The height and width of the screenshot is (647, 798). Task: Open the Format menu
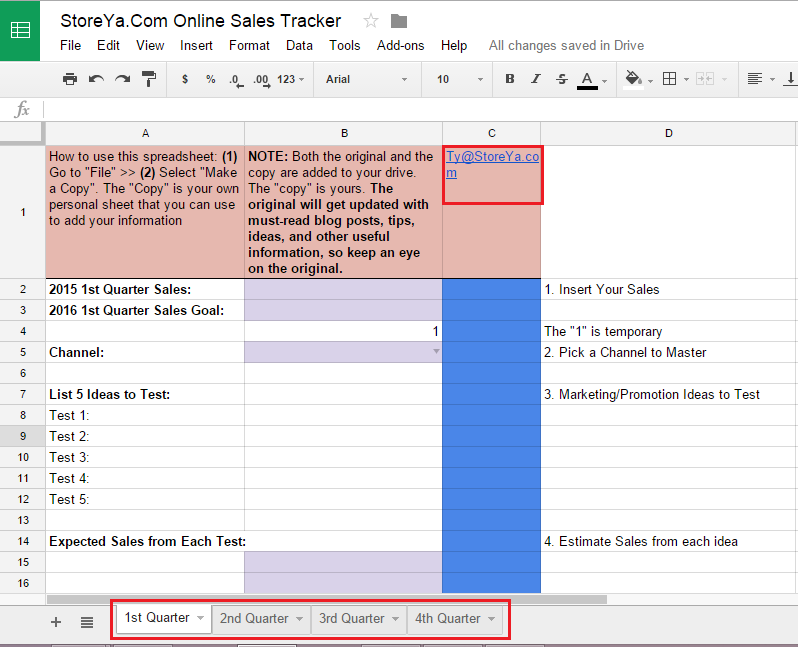click(x=249, y=45)
